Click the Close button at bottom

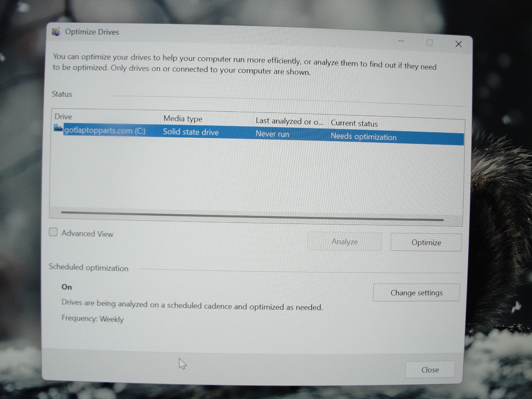coord(430,370)
